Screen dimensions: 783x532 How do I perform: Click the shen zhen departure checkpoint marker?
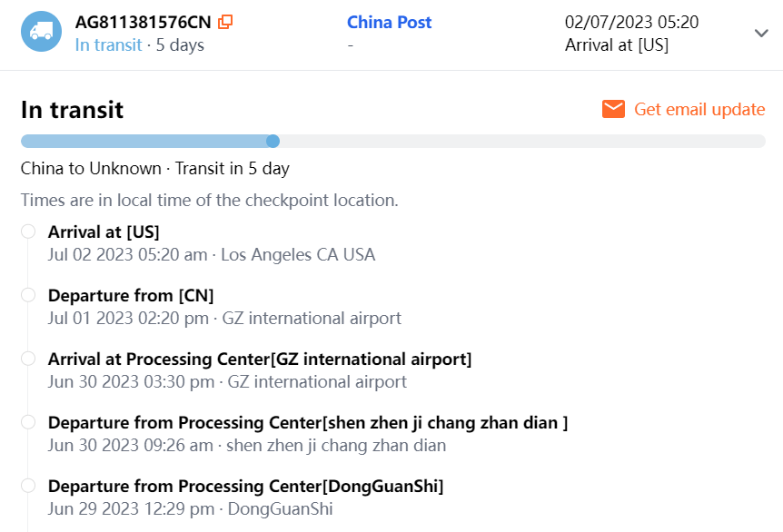28,422
